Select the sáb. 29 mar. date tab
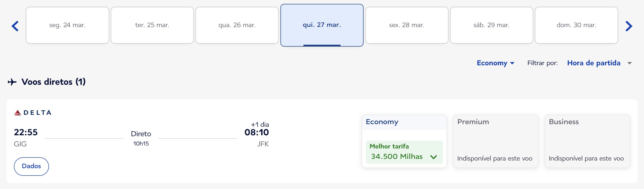 coord(492,25)
